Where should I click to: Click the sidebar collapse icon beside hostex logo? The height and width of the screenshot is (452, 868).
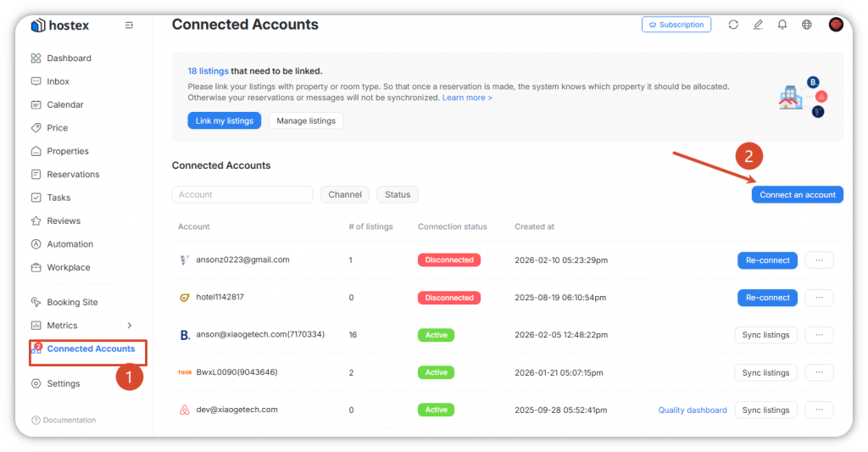129,25
